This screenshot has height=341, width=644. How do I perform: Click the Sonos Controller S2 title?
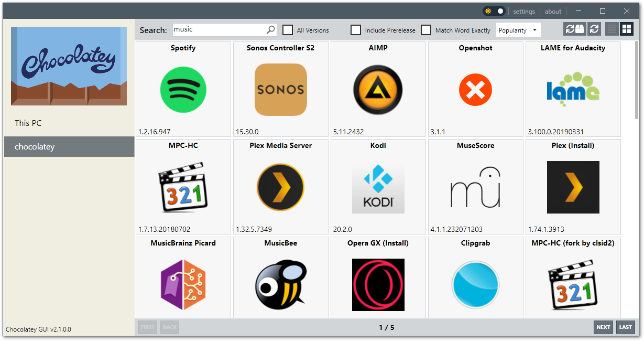(x=281, y=48)
